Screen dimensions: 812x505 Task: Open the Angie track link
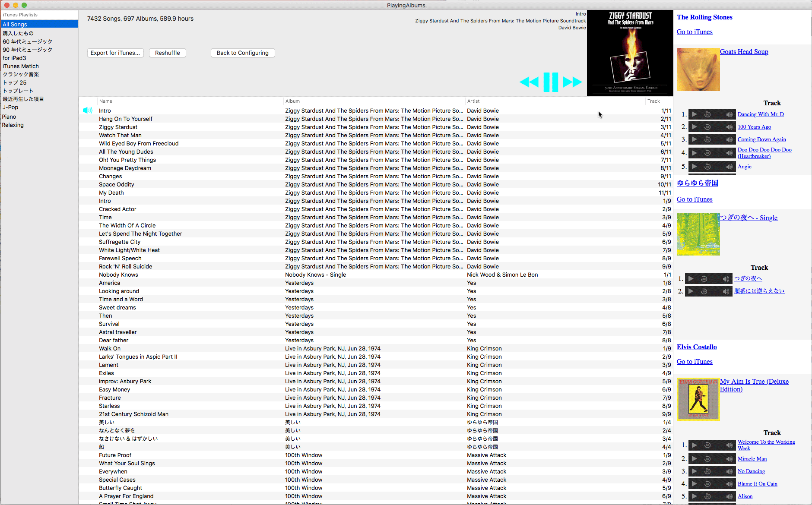coord(744,167)
